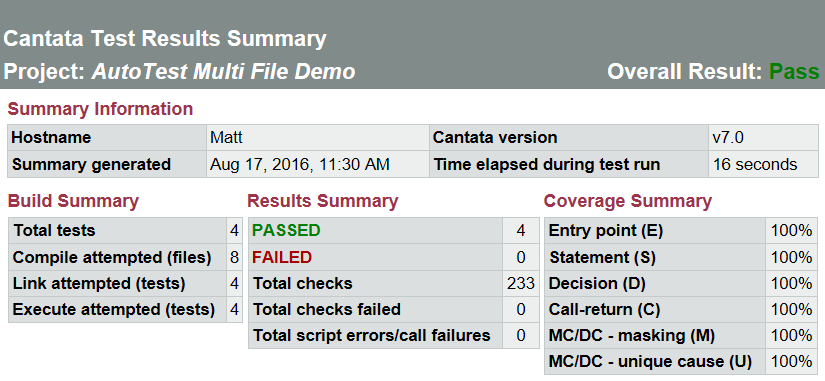Click the Compile attempted (files) row
The width and height of the screenshot is (825, 381).
[x=125, y=257]
